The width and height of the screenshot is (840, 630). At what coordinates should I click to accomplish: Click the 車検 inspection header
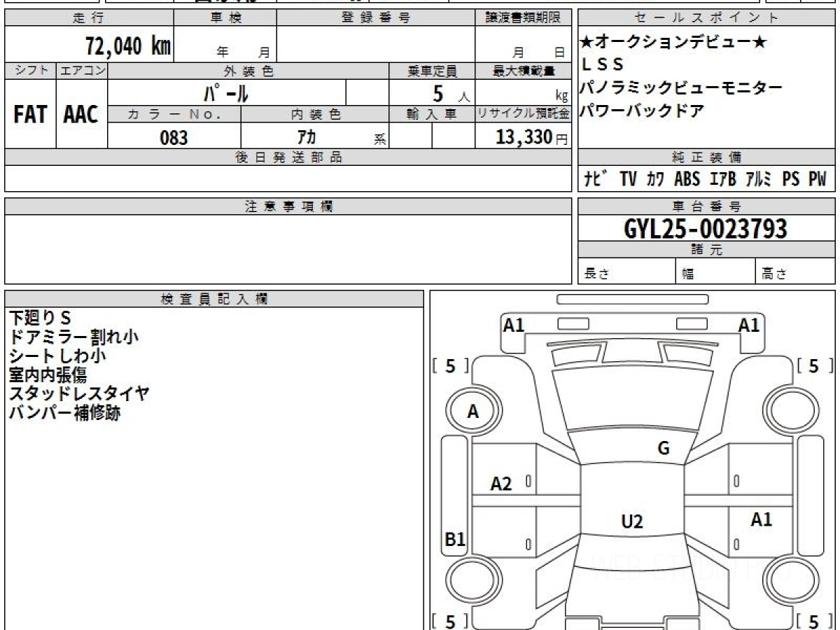coord(225,17)
